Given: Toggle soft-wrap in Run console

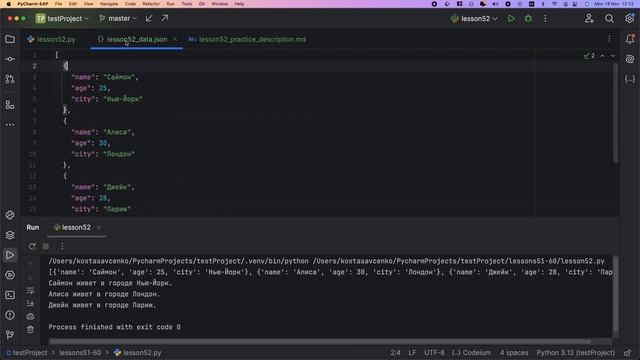Looking at the screenshot, I should pos(30,290).
